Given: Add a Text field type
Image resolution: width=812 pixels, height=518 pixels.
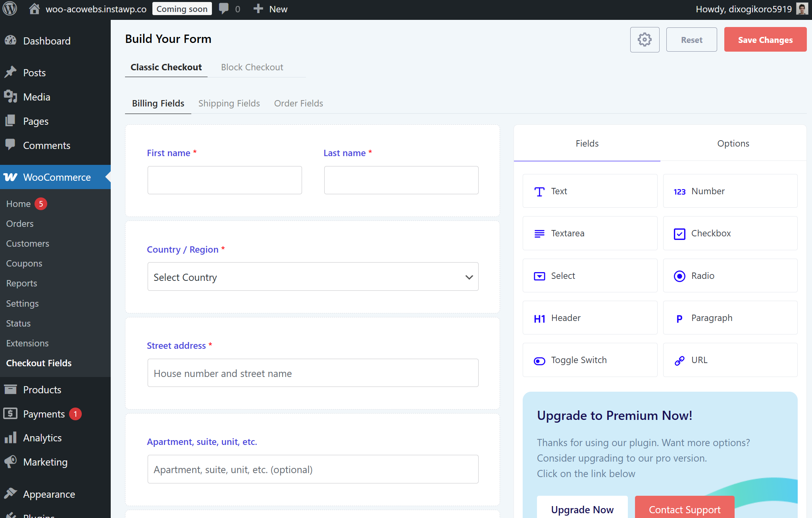Looking at the screenshot, I should pyautogui.click(x=590, y=191).
